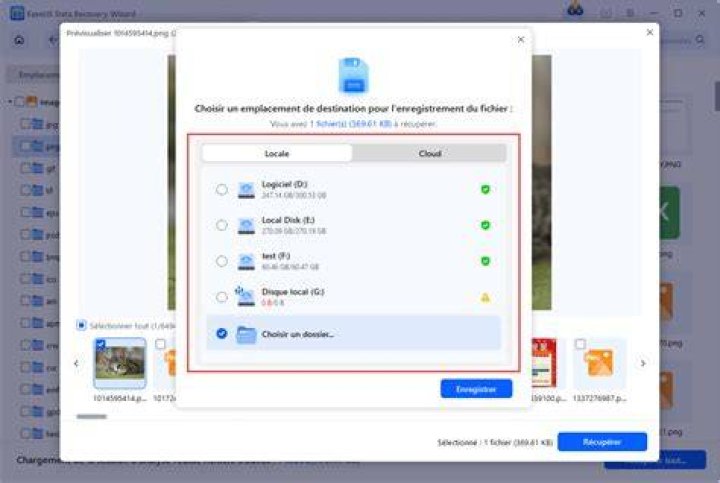Select the Logiciel (D:) radio button

click(x=222, y=189)
